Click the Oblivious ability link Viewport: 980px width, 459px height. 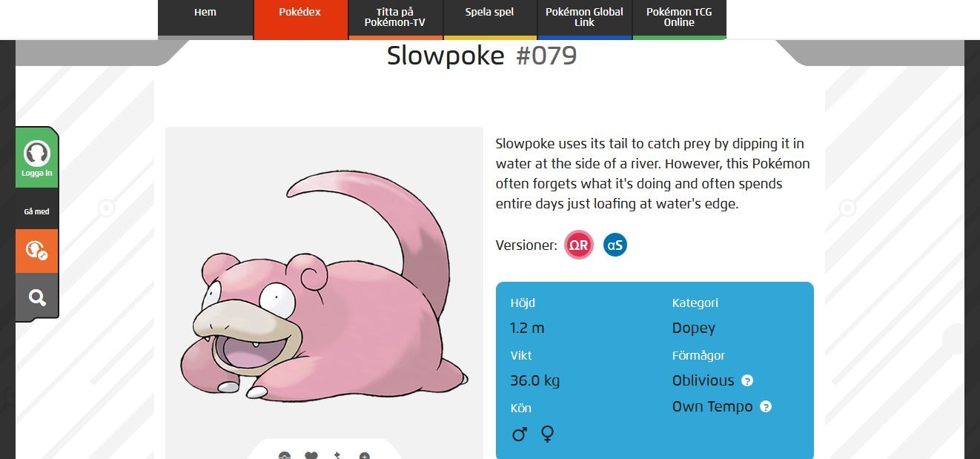point(703,381)
